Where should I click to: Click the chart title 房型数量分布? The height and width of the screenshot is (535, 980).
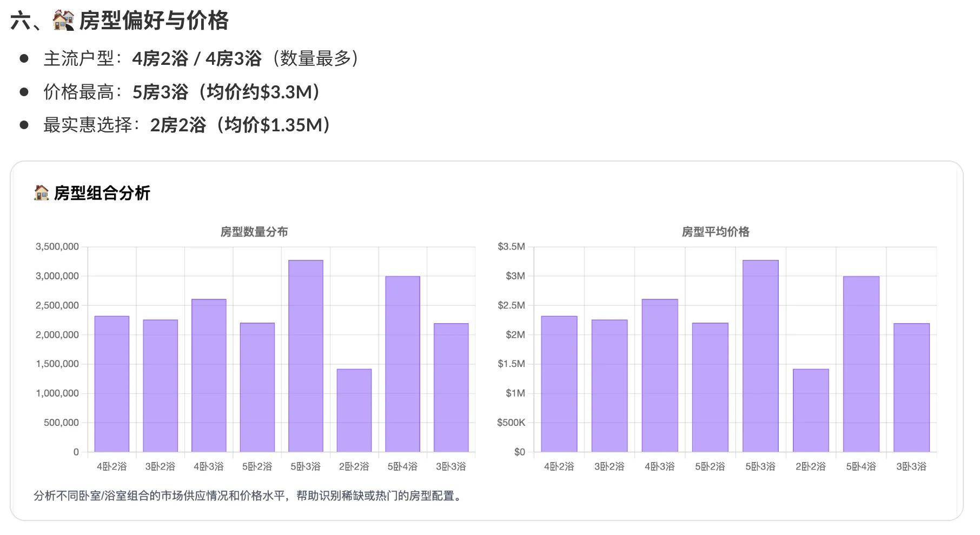coord(254,232)
